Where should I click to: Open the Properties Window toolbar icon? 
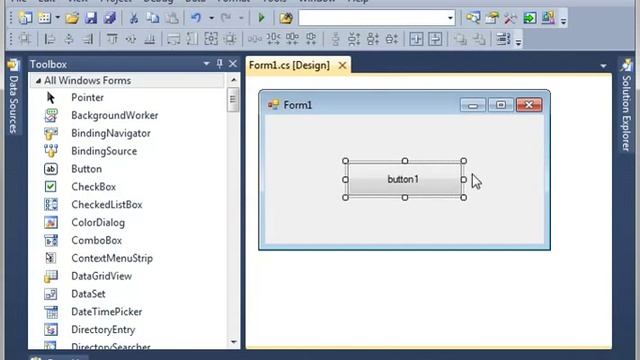tap(492, 18)
